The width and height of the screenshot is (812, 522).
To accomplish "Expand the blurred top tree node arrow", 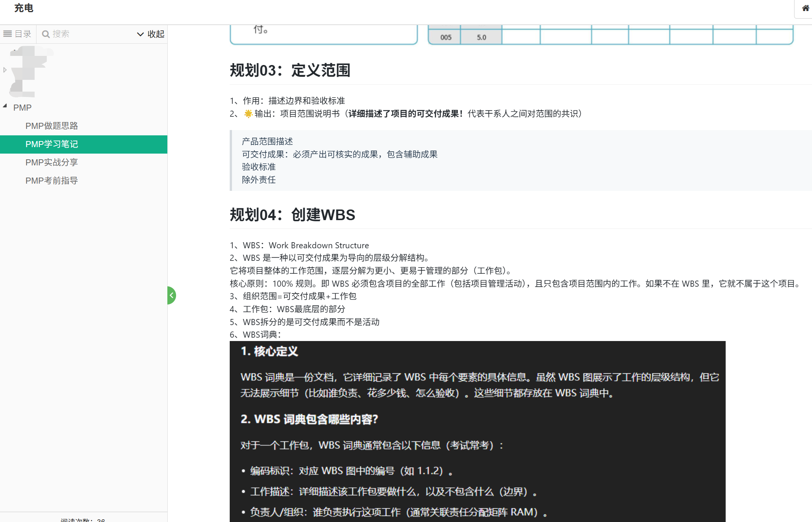I will [5, 70].
